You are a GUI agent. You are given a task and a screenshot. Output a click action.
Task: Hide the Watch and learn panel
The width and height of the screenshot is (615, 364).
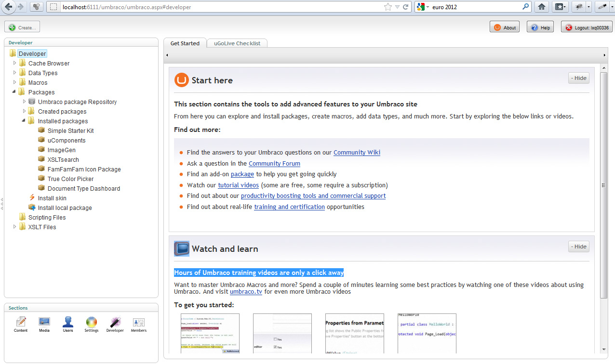[578, 247]
